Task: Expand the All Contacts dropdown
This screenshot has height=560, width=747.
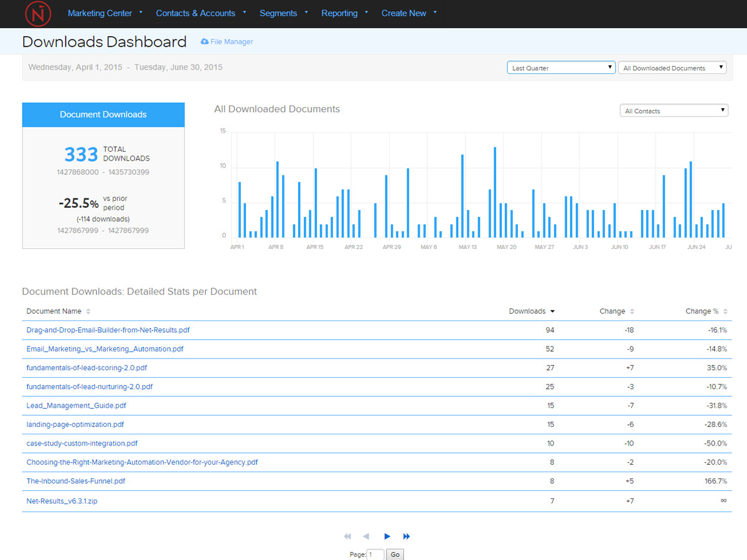Action: 674,111
